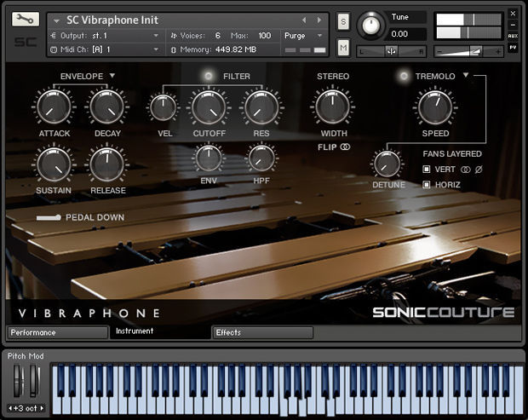Click the mod wheel
The width and height of the screenshot is (528, 420).
pyautogui.click(x=34, y=382)
